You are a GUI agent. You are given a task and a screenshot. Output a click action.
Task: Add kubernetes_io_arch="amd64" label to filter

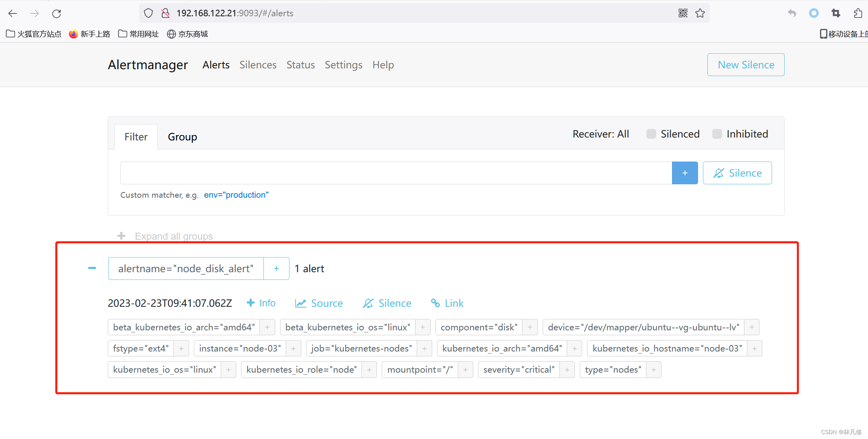tap(575, 348)
